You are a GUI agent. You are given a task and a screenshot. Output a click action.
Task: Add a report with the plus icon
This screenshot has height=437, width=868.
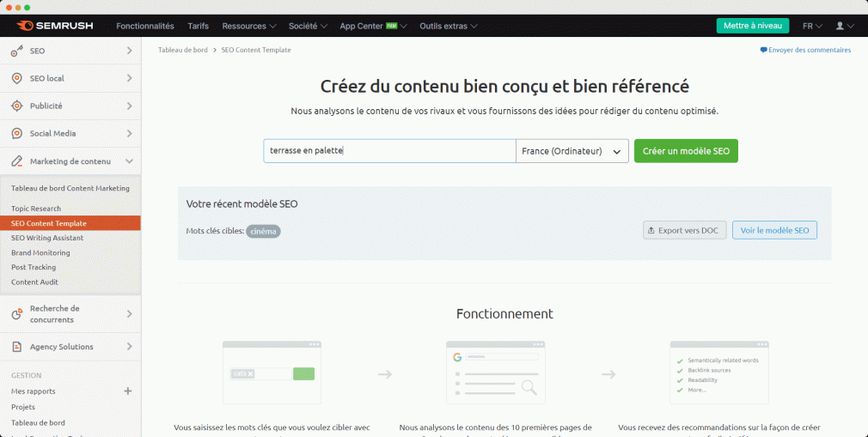pos(128,391)
